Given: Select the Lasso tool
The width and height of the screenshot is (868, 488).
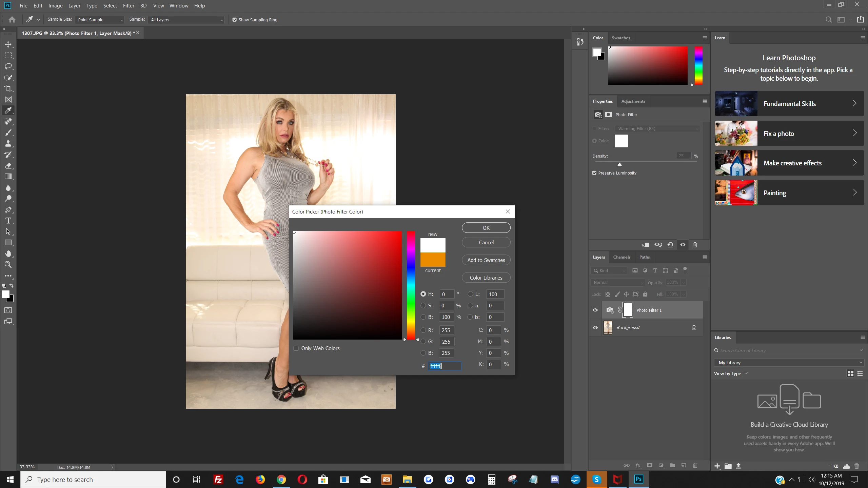Looking at the screenshot, I should click(8, 66).
